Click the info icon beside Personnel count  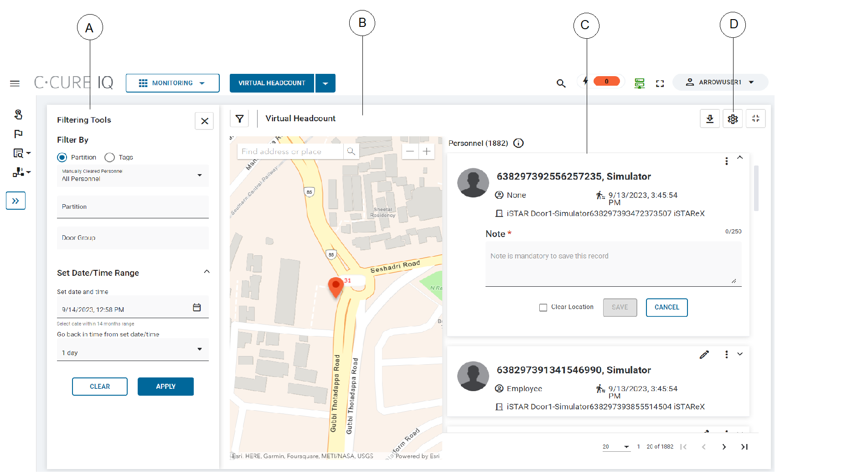(x=518, y=143)
